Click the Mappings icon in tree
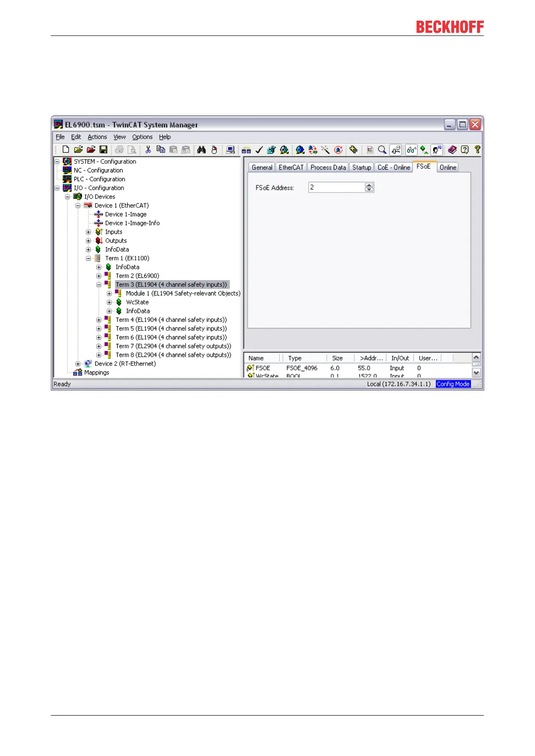 click(77, 373)
